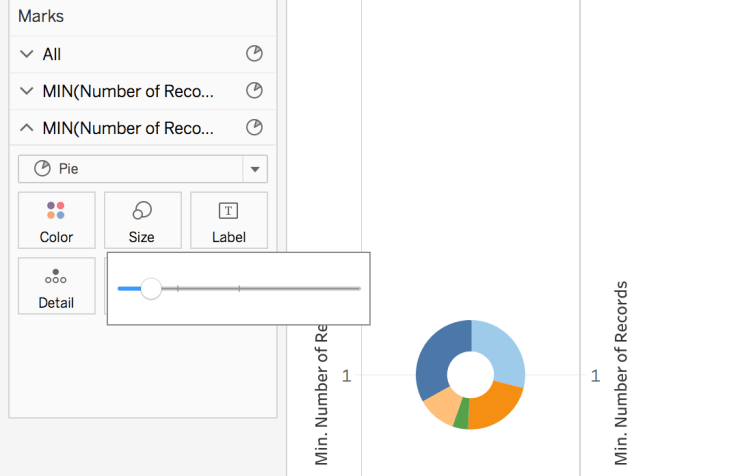Viewport: 740px width, 476px height.
Task: Click the size slider handle
Action: coord(151,288)
